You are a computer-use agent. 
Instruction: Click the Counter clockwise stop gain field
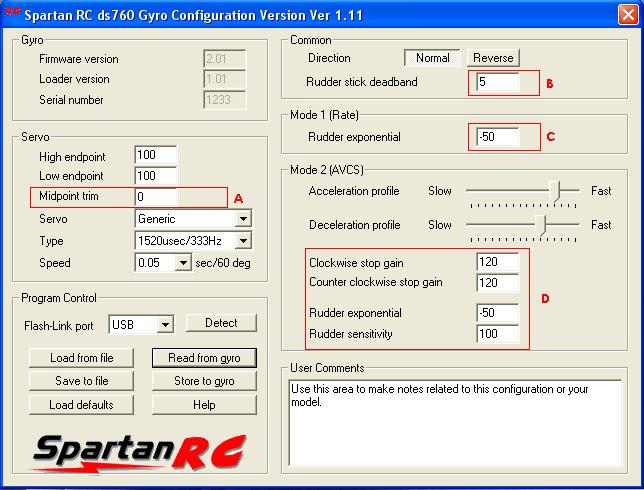(497, 283)
